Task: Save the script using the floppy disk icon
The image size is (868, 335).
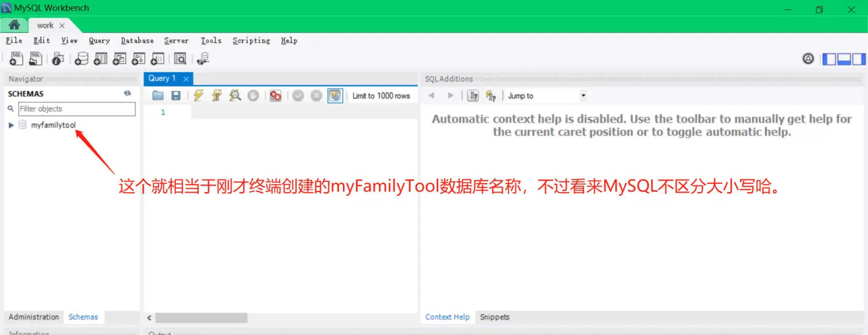Action: 176,96
